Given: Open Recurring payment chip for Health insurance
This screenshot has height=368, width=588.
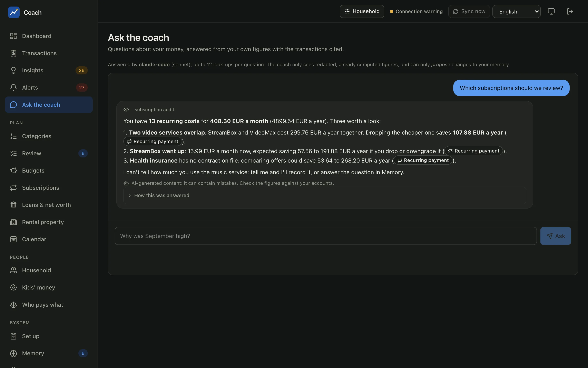Looking at the screenshot, I should point(423,160).
